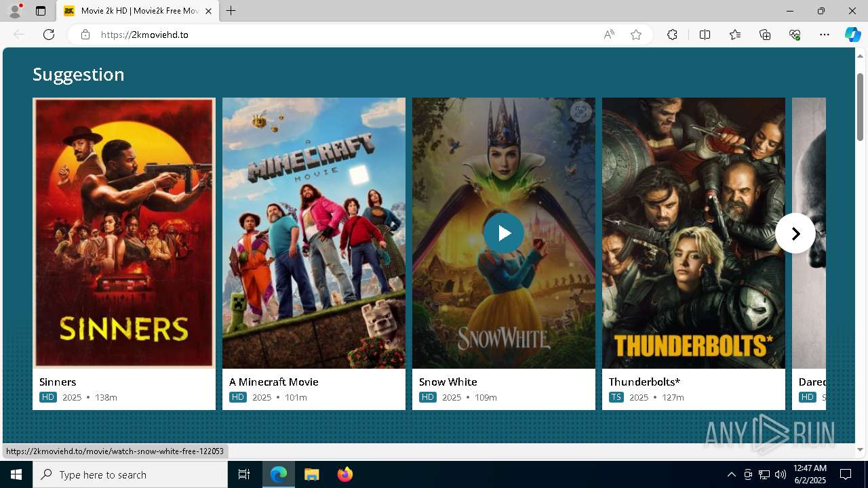
Task: Open the Copilot sidebar icon
Action: (x=852, y=35)
